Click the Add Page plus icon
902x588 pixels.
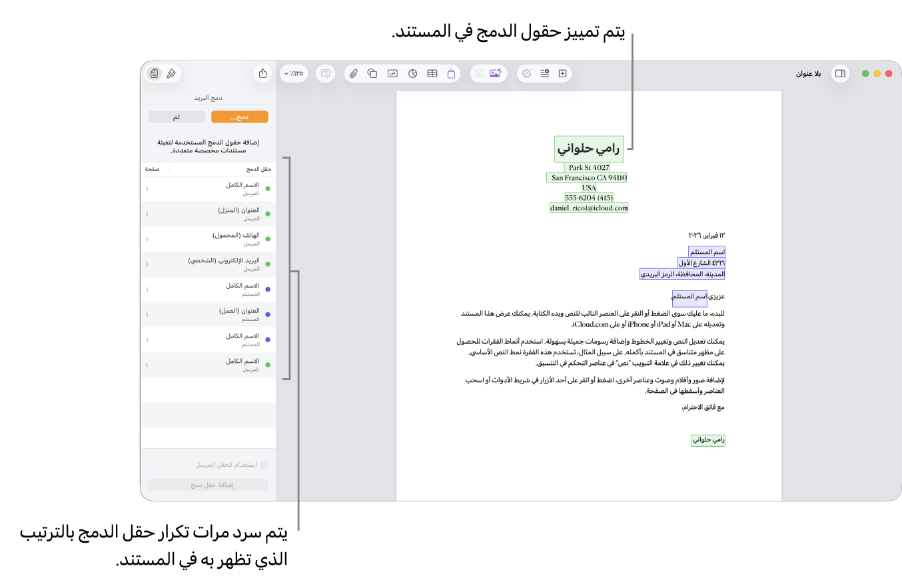click(x=562, y=73)
